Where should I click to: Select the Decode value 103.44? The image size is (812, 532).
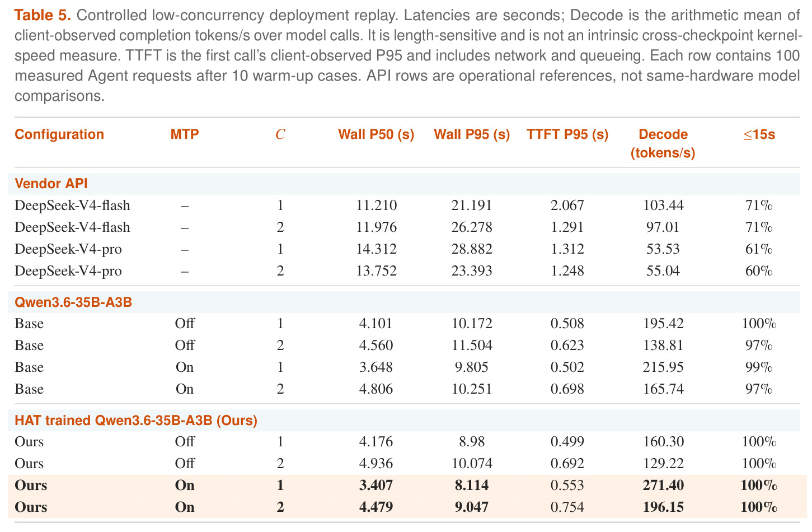click(x=663, y=206)
